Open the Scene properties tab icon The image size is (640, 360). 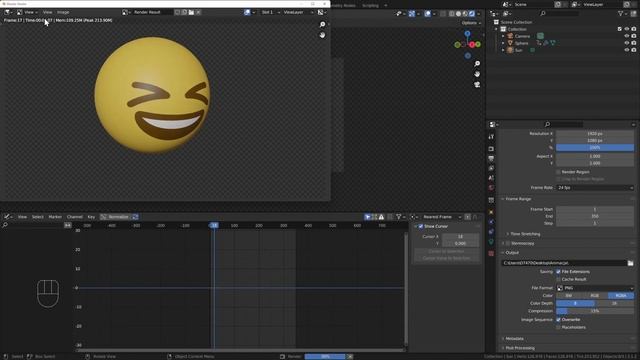[491, 178]
